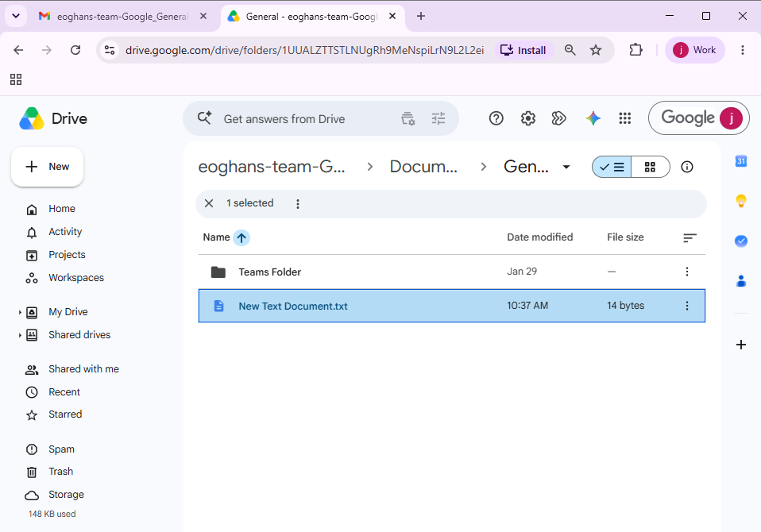Open Google Tasks side panel icon

pos(741,241)
